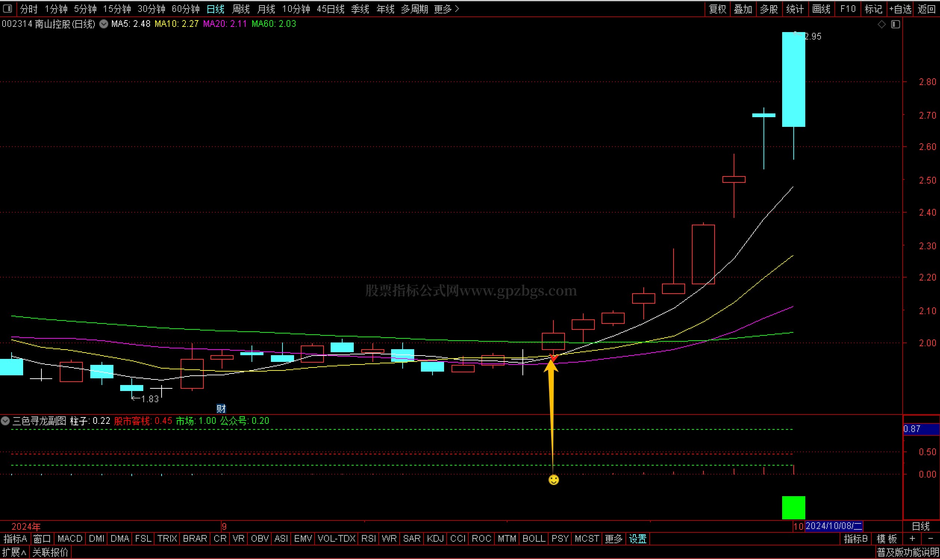Viewport: 940px width, 560px height.
Task: Apply the KDJ indicator
Action: pyautogui.click(x=435, y=538)
